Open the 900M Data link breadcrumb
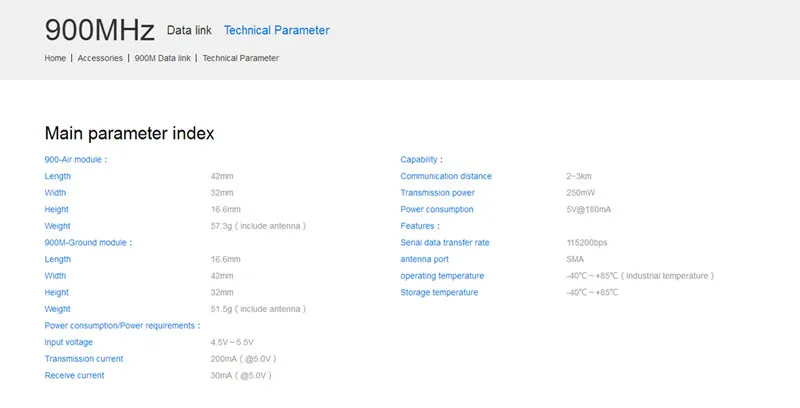The width and height of the screenshot is (800, 408). pos(163,58)
